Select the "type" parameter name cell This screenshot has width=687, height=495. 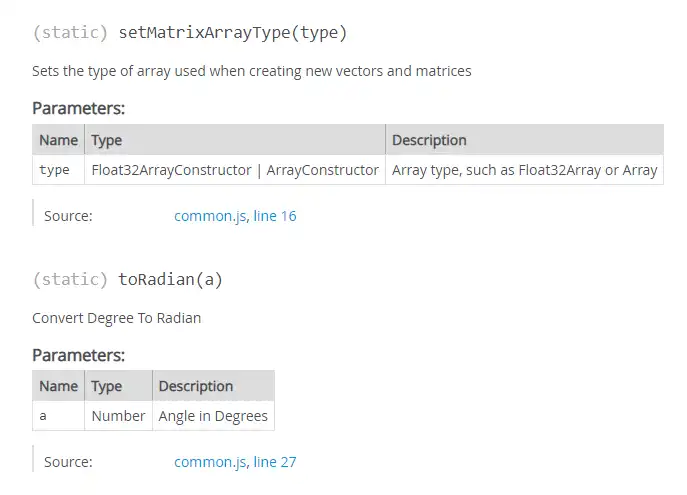[55, 170]
